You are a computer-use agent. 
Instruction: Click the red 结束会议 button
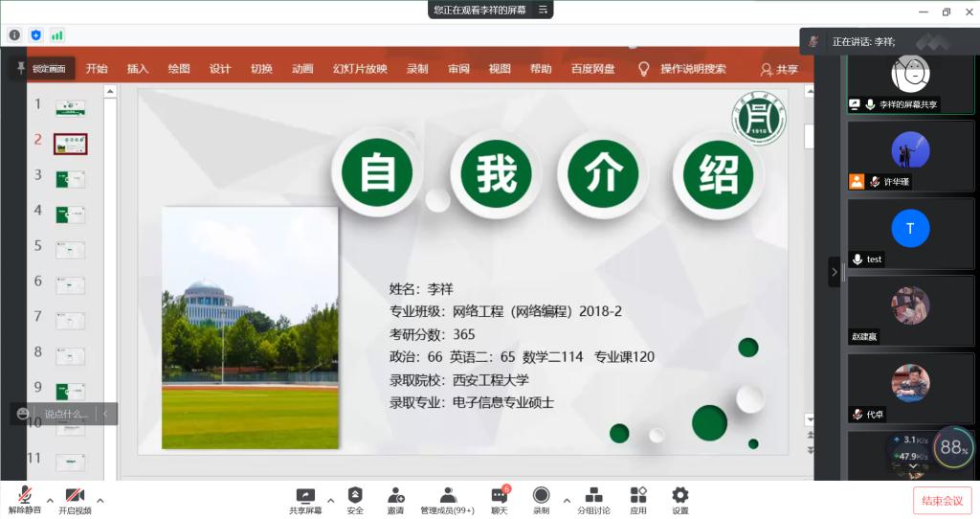(942, 500)
